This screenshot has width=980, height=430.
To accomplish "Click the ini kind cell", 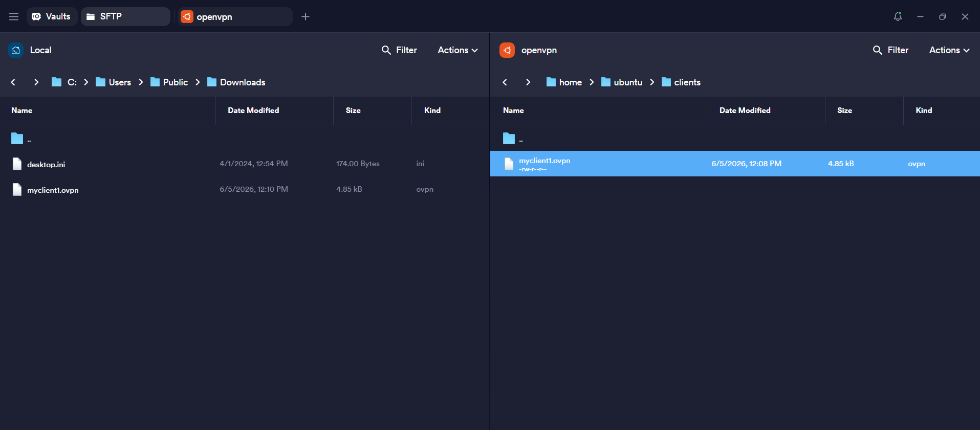I will coord(420,164).
